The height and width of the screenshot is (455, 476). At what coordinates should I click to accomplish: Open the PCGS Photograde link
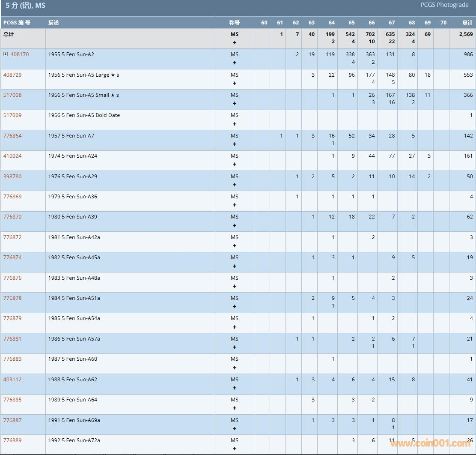pyautogui.click(x=444, y=5)
